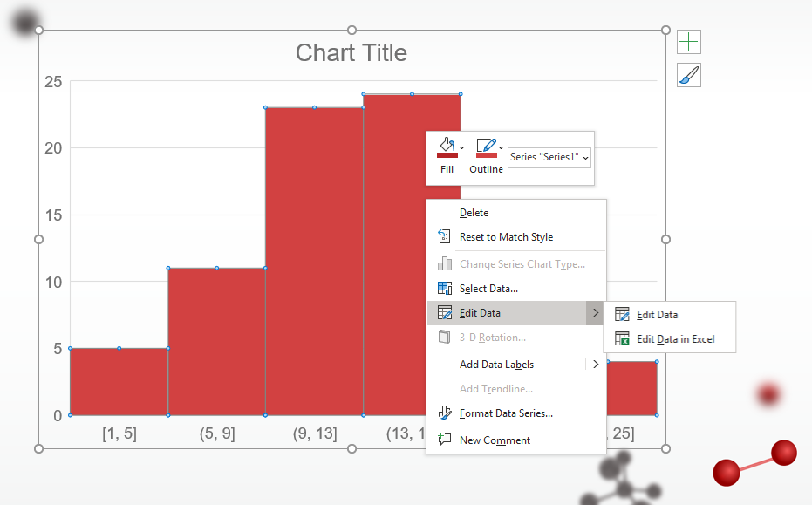Open the Series "Series1" dropdown
The width and height of the screenshot is (812, 505).
[549, 157]
